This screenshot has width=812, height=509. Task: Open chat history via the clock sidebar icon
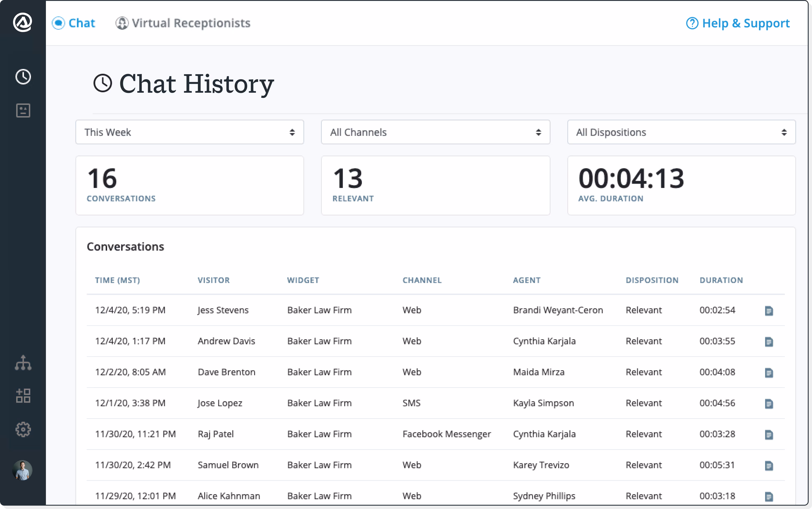[23, 77]
